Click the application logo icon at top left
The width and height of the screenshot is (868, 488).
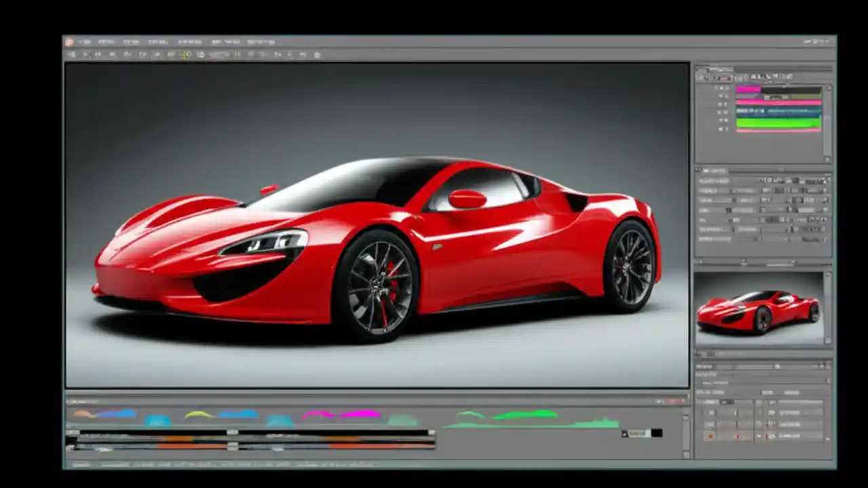click(x=71, y=41)
